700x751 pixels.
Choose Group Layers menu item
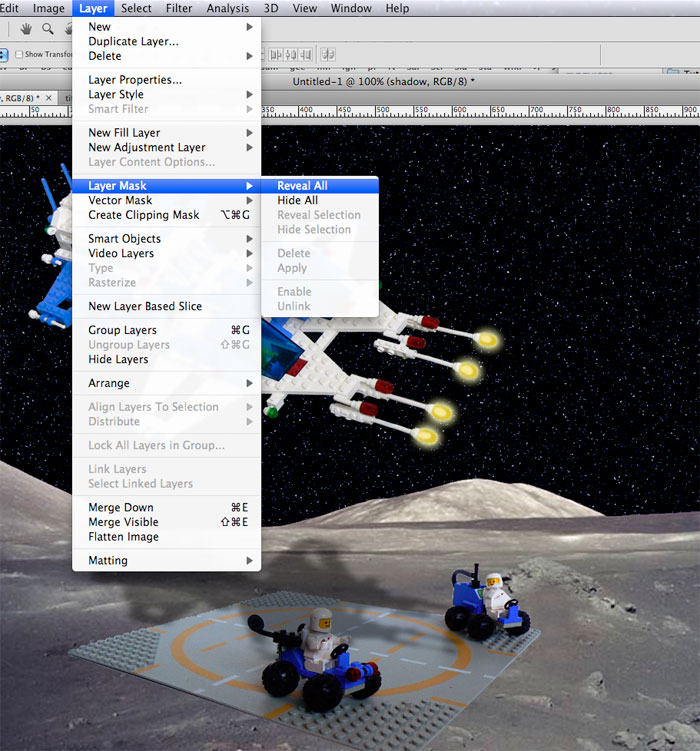pyautogui.click(x=166, y=330)
